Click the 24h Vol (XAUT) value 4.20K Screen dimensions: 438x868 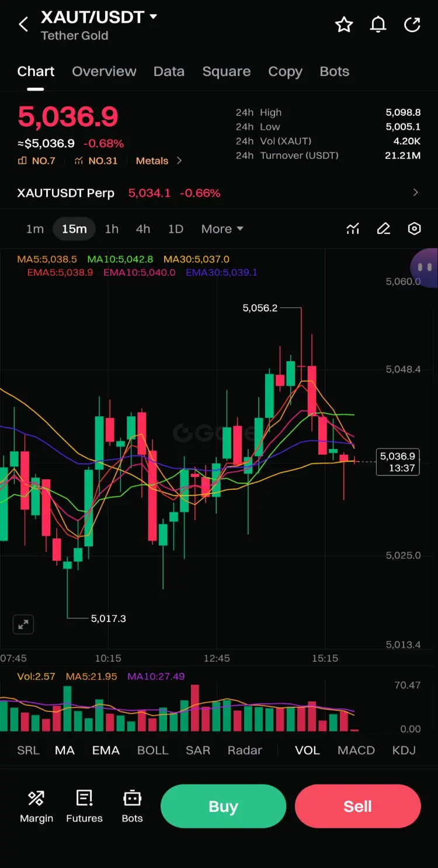(x=407, y=141)
